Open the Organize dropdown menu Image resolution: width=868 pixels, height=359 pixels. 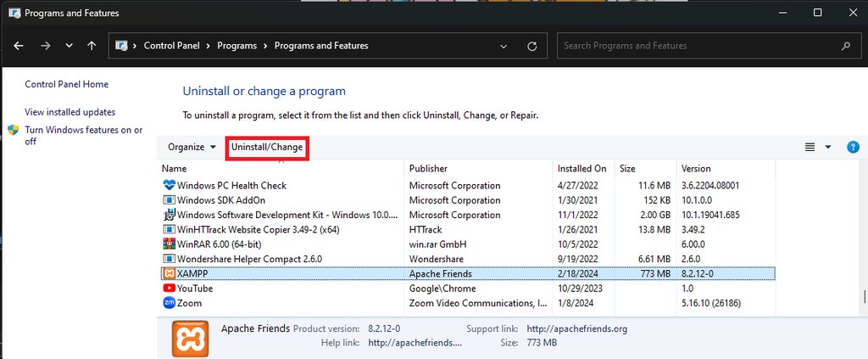tap(192, 148)
